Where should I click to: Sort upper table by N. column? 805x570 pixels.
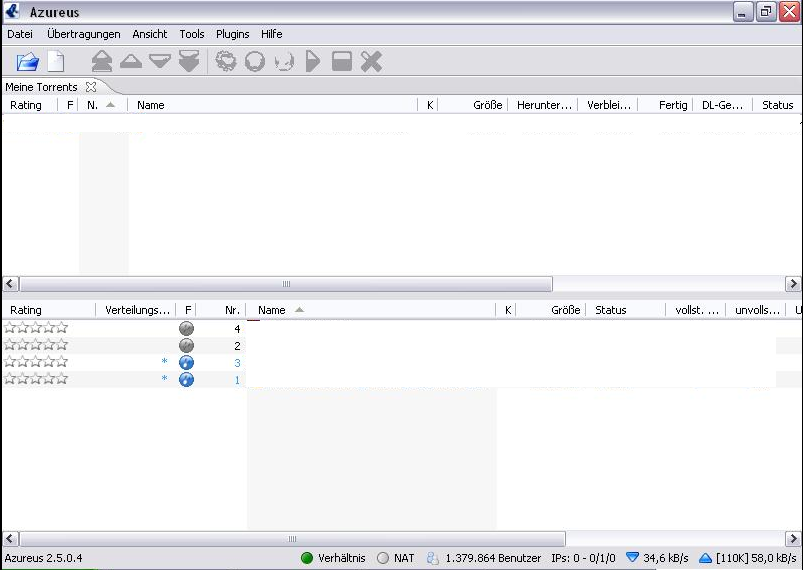click(x=102, y=105)
